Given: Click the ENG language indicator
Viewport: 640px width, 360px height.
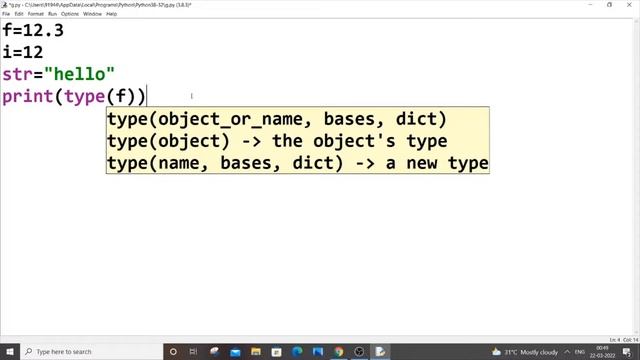Looking at the screenshot, I should (580, 351).
